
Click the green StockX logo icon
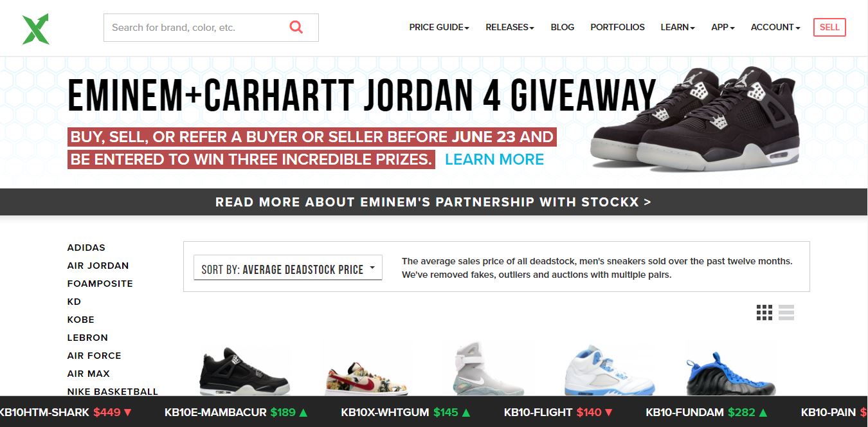point(35,29)
